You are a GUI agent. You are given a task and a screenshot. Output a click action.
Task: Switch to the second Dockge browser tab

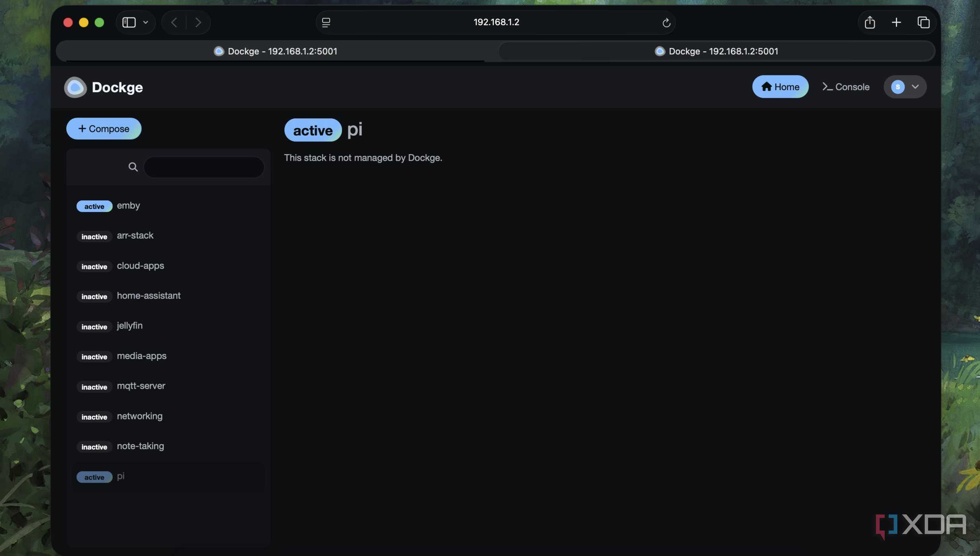pos(716,51)
